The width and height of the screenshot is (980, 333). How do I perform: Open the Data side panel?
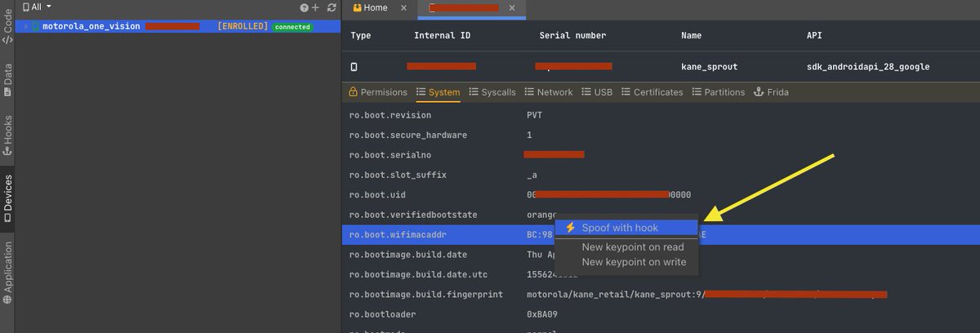click(x=7, y=80)
